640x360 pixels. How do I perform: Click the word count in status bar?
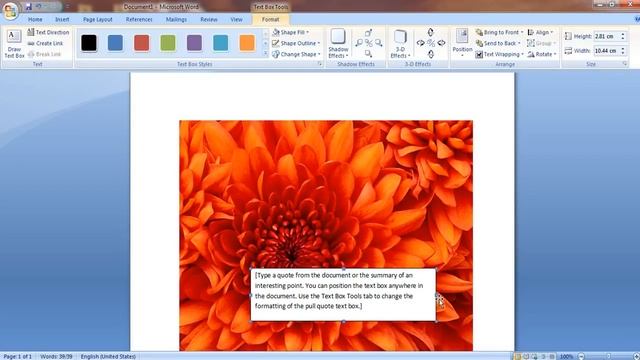coord(56,356)
